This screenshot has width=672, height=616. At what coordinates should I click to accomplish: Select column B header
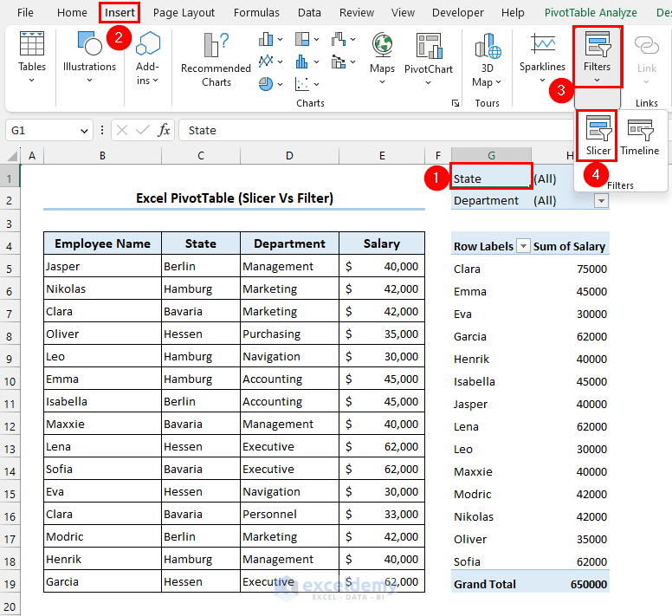(x=102, y=156)
